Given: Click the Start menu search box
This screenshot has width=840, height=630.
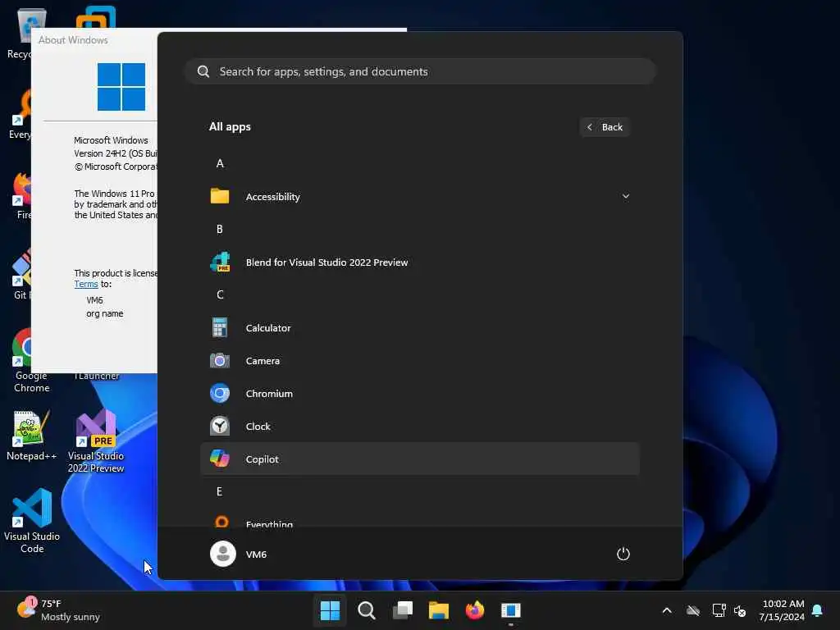Looking at the screenshot, I should [x=421, y=72].
